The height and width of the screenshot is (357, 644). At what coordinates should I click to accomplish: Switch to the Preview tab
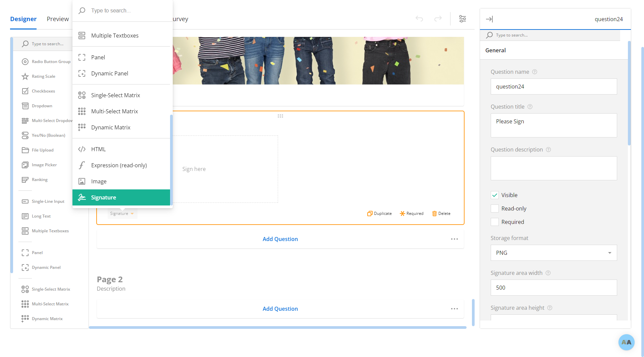pos(58,19)
